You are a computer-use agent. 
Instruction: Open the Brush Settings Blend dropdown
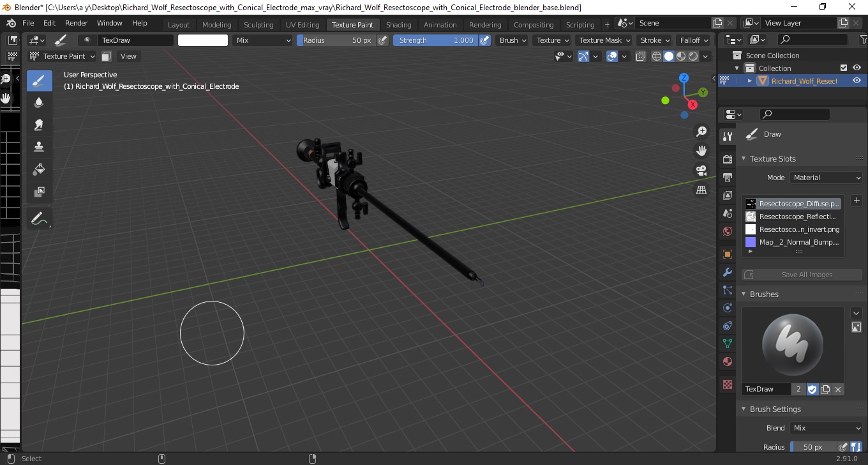coord(826,428)
